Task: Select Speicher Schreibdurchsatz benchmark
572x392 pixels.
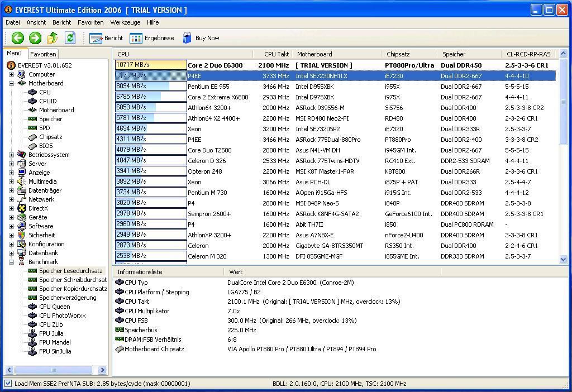Action: pos(73,280)
